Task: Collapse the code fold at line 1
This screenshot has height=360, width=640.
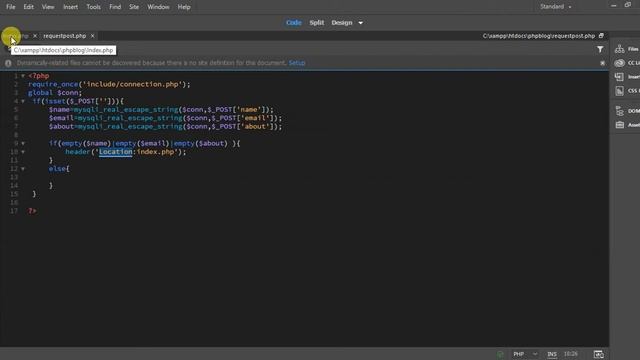Action: point(23,76)
